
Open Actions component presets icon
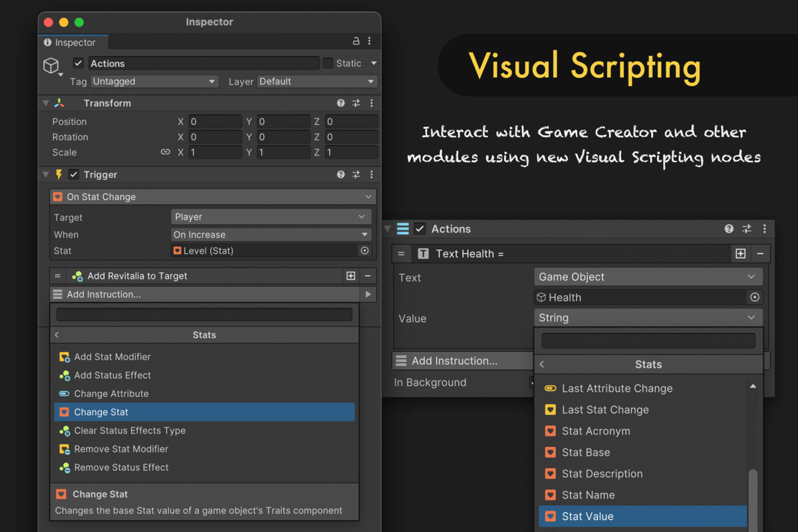pyautogui.click(x=747, y=229)
